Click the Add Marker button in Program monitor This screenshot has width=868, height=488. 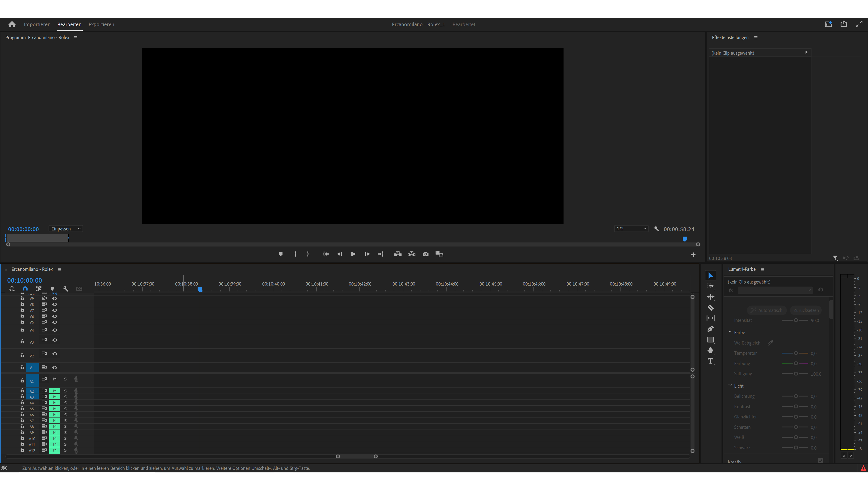[x=280, y=254]
